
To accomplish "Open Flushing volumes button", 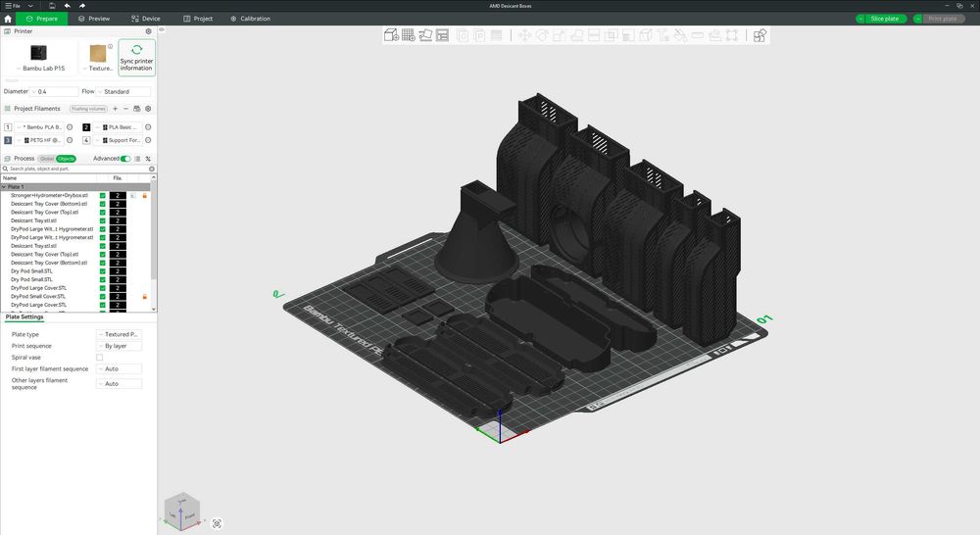I will pos(89,109).
